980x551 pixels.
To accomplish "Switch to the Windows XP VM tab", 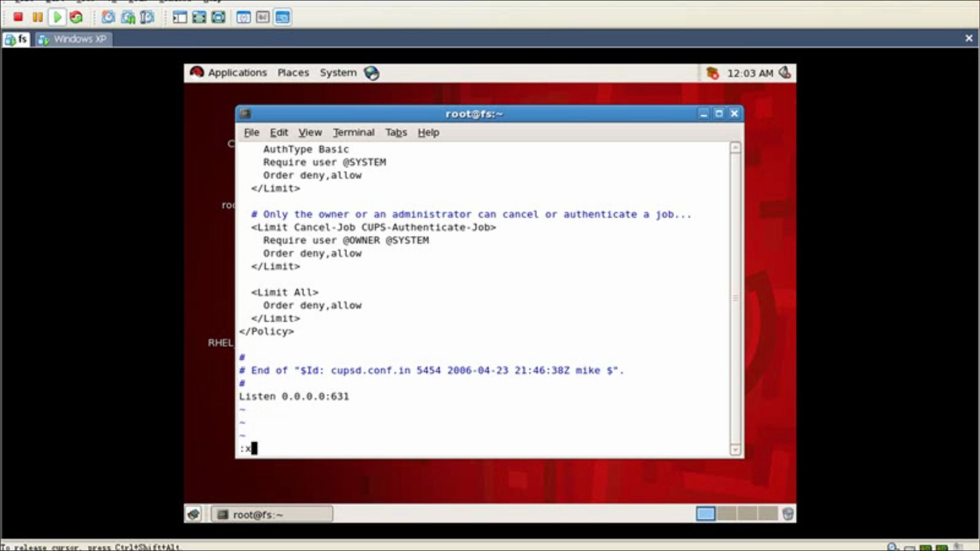I will [x=74, y=39].
